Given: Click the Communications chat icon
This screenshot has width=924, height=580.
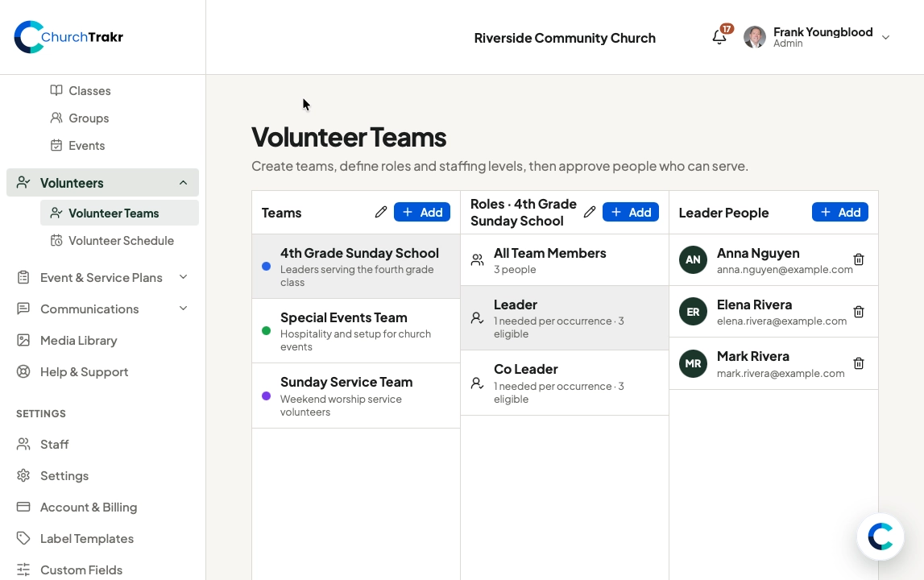Looking at the screenshot, I should 23,309.
